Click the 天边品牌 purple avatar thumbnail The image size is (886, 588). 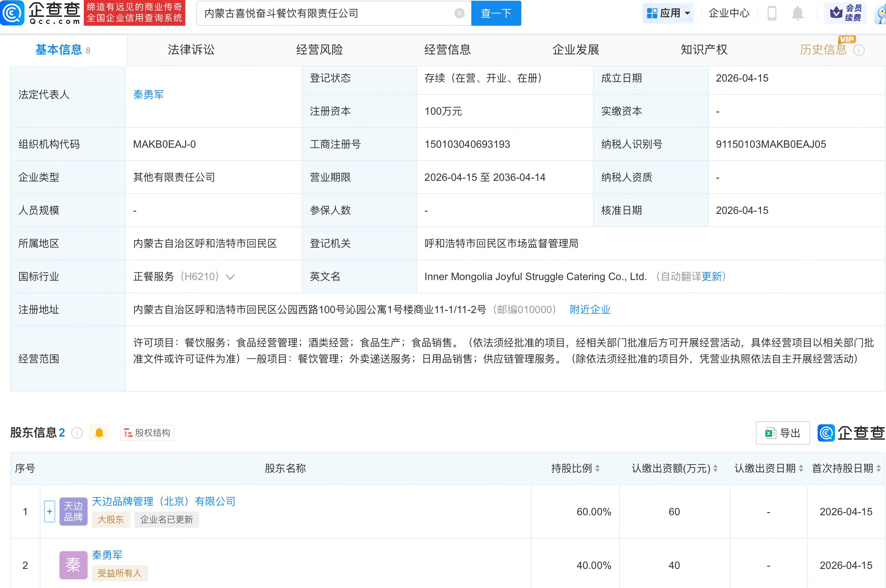tap(73, 512)
